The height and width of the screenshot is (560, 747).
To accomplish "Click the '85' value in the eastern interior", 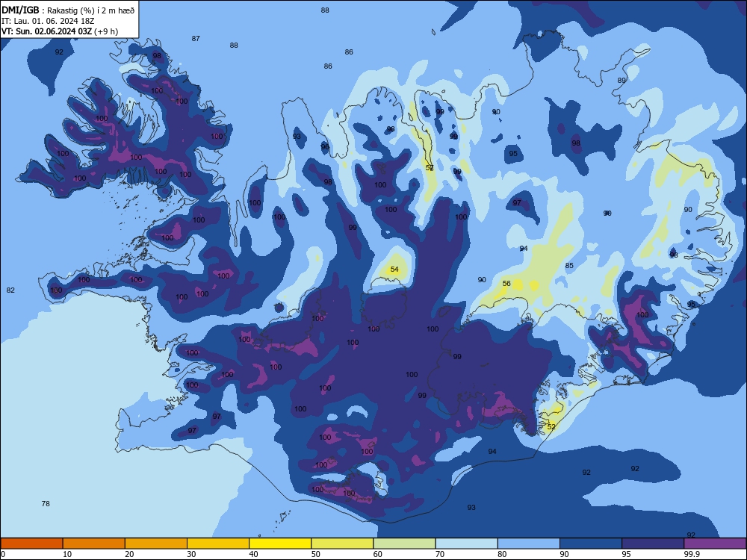I will (x=569, y=266).
